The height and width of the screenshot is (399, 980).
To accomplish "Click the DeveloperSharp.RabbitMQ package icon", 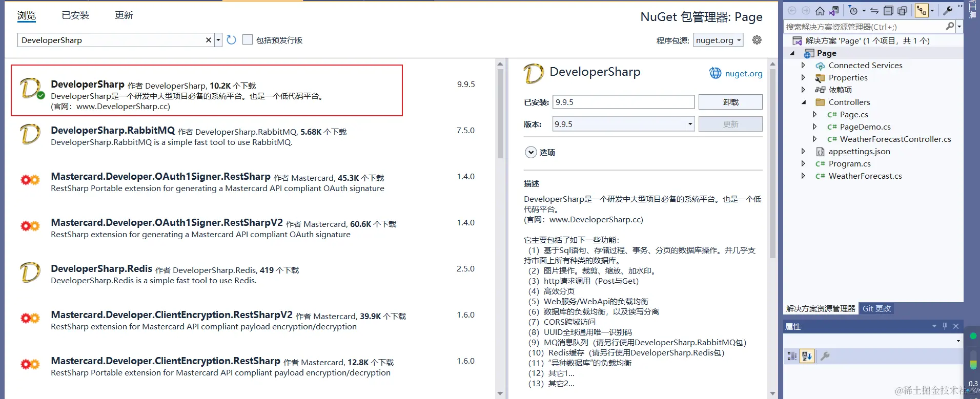I will pyautogui.click(x=30, y=134).
